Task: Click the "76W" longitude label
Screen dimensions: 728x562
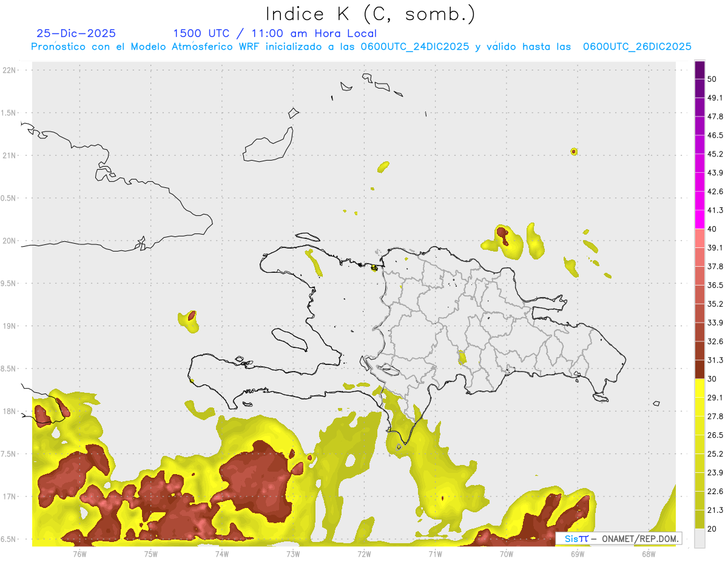Action: pyautogui.click(x=79, y=554)
